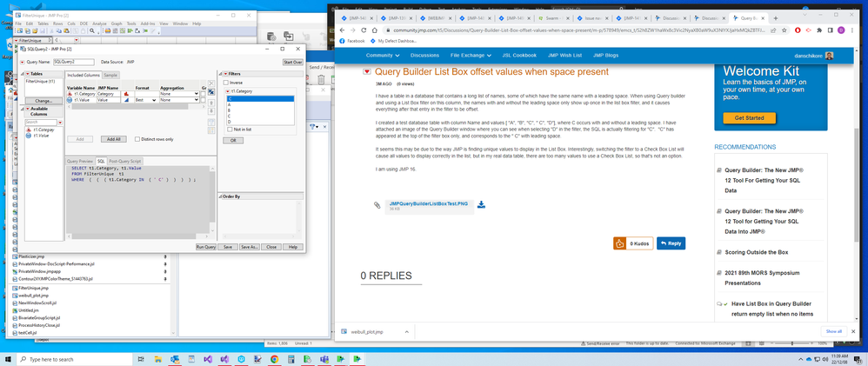
Task: Click the Available Columns search field
Action: (x=40, y=122)
